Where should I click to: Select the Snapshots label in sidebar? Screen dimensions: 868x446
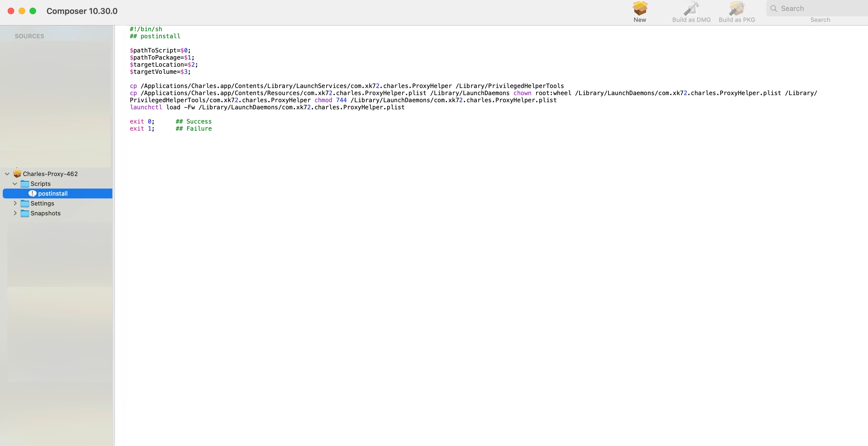[x=45, y=213]
